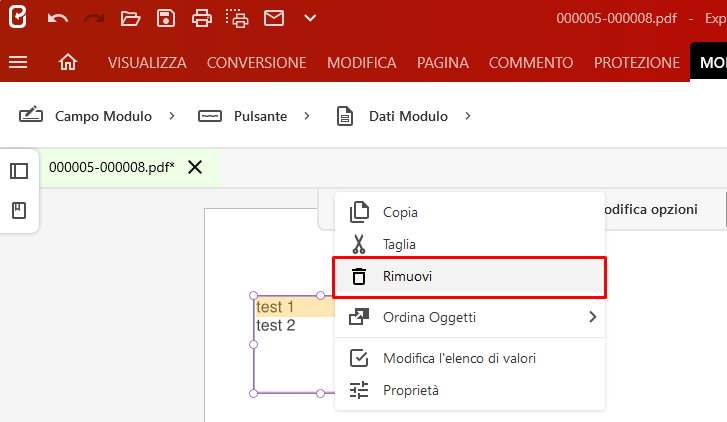
Task: Go to the home screen icon
Action: (68, 62)
